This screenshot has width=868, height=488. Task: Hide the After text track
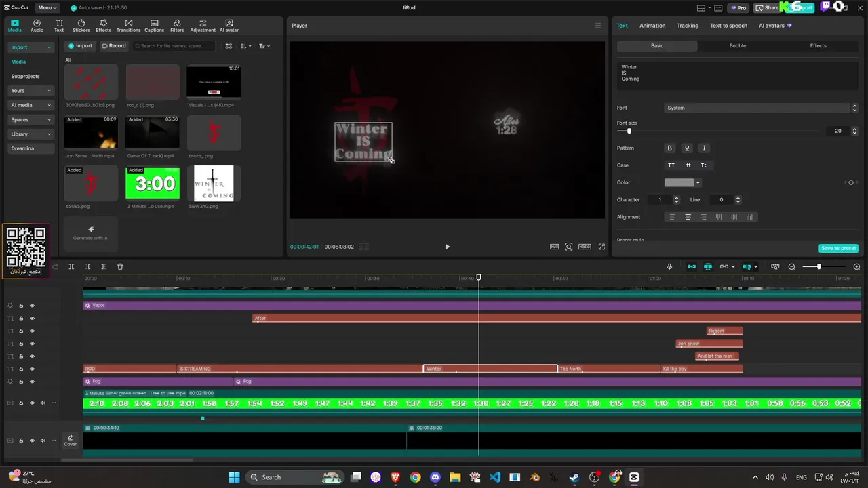click(31, 319)
